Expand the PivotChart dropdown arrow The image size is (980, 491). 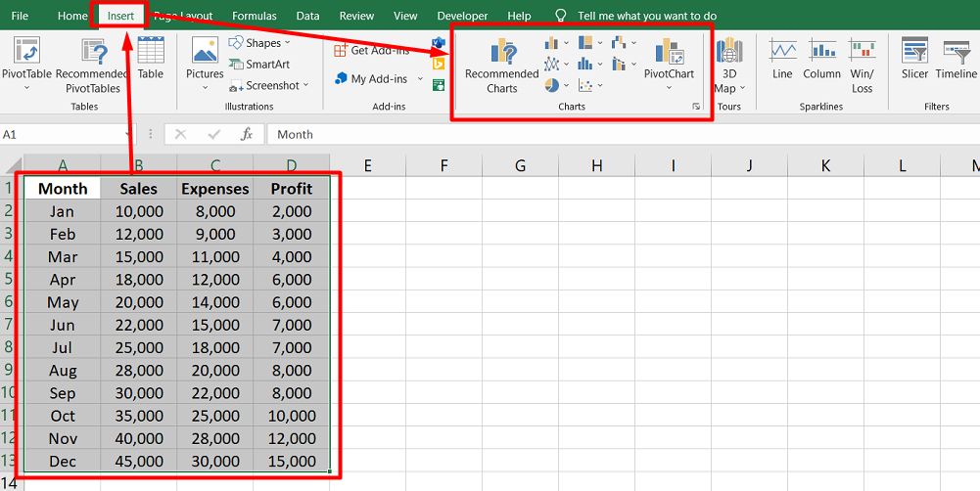[x=669, y=88]
